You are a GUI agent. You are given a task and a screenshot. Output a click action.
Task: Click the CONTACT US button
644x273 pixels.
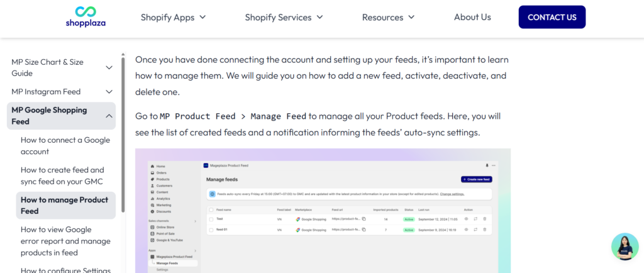tap(552, 17)
